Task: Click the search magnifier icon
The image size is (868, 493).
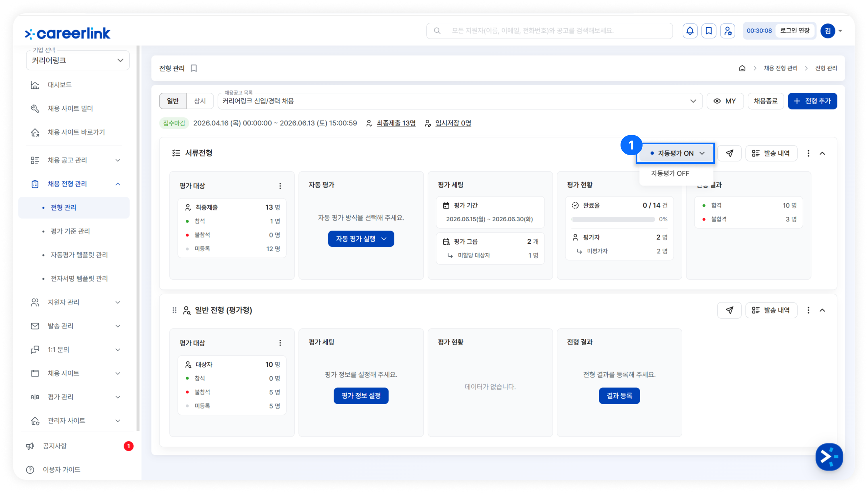Action: point(437,31)
